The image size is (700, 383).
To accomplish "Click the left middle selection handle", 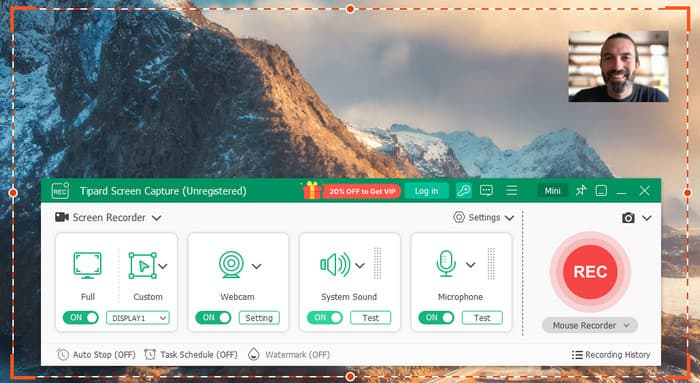I will point(13,193).
